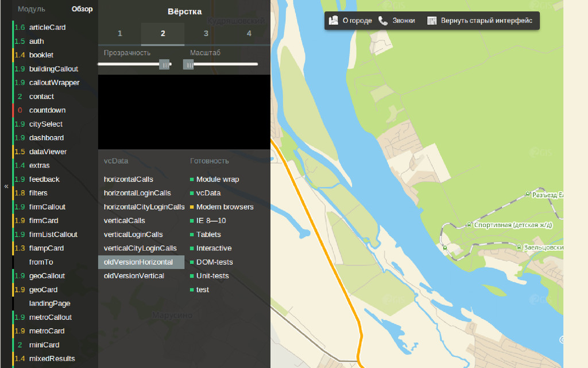
Task: Choose the horizontalLoginCalls vcData entry
Action: 137,193
